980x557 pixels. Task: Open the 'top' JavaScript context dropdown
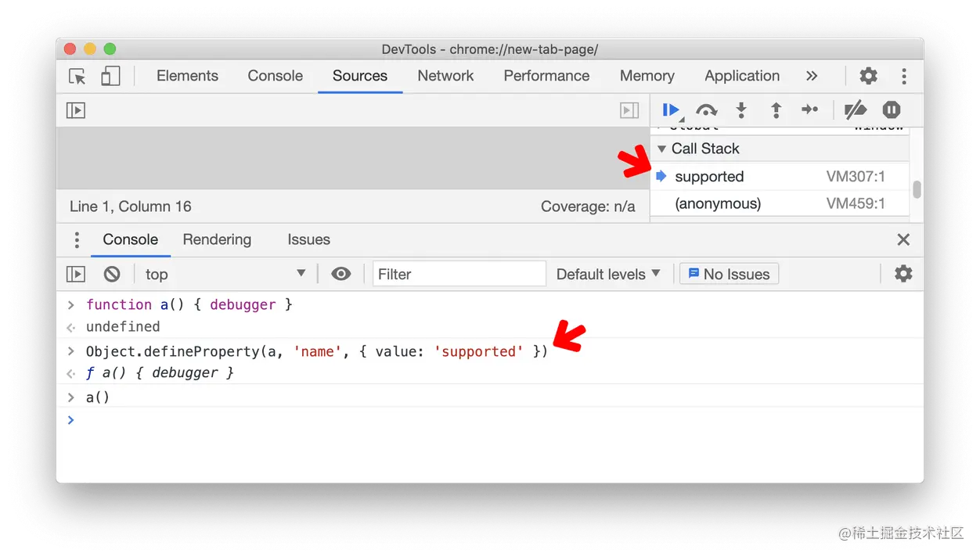coord(225,275)
